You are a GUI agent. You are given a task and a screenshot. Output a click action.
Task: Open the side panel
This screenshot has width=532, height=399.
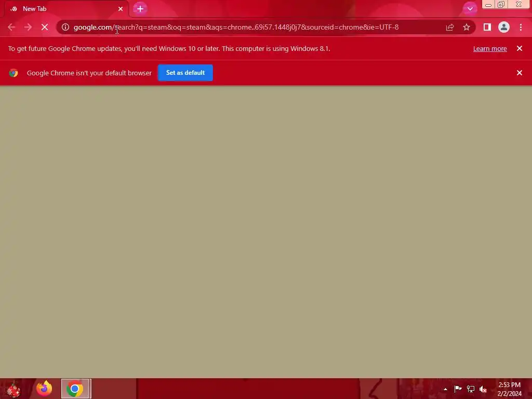click(487, 27)
